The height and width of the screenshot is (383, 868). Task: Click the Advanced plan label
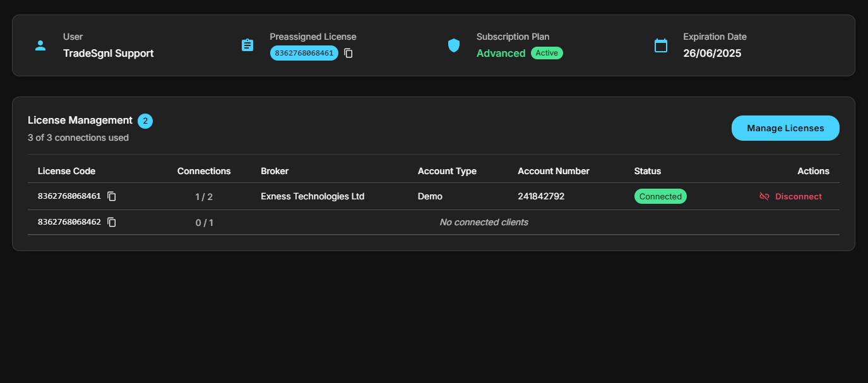(x=501, y=53)
